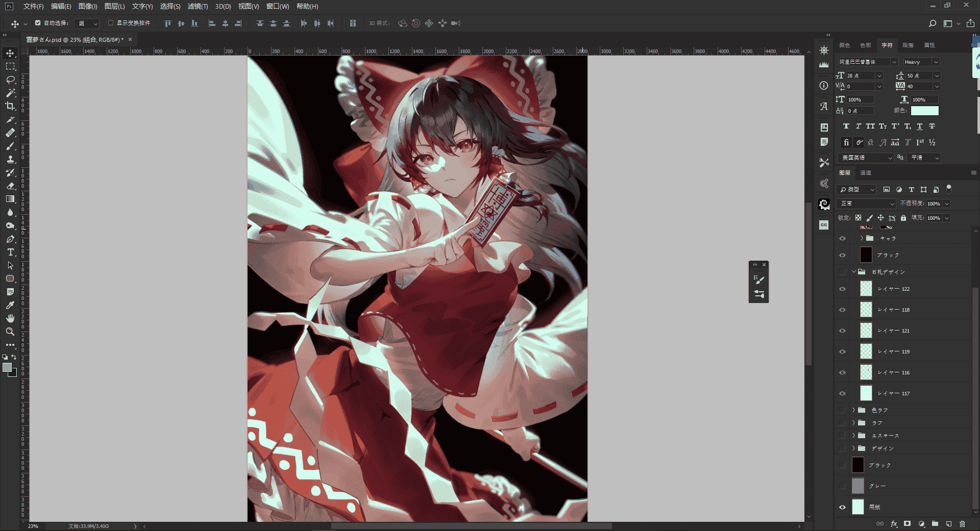
Task: Select the Eyedropper tool
Action: point(10,305)
